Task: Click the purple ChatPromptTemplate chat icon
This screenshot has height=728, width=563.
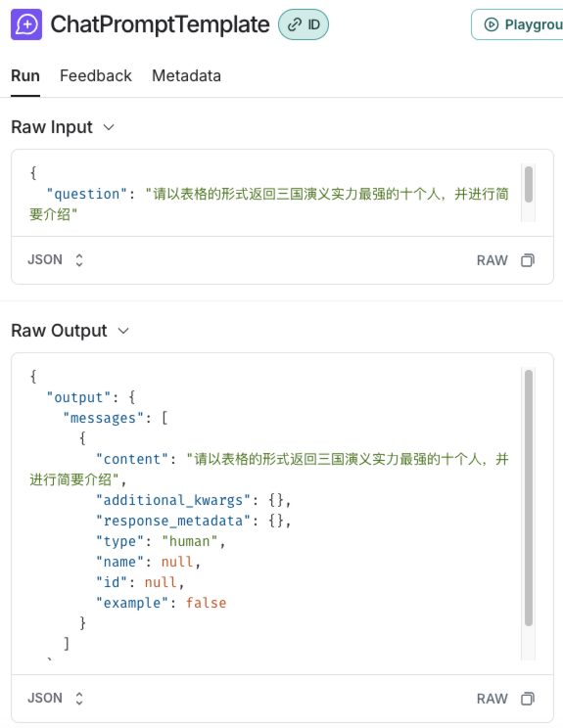Action: pyautogui.click(x=26, y=24)
